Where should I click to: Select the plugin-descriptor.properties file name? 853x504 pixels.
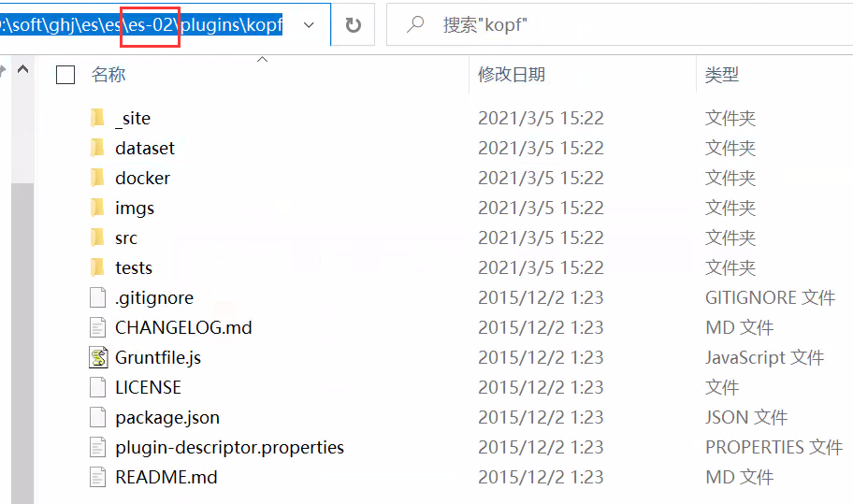click(229, 448)
